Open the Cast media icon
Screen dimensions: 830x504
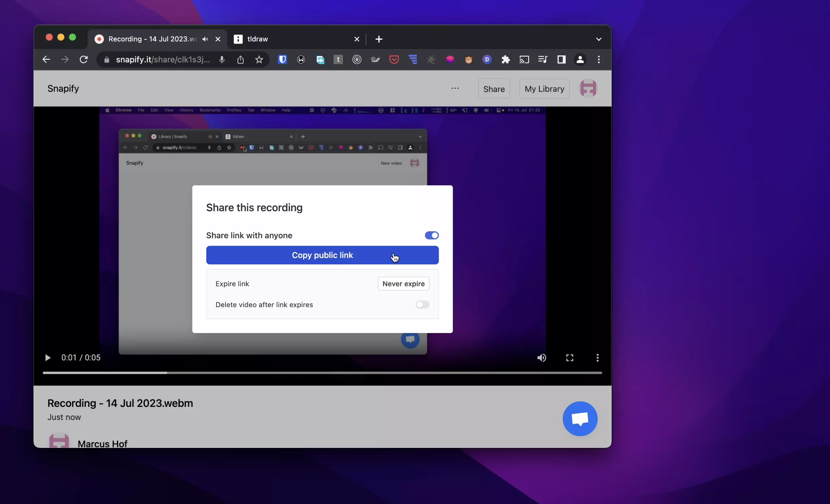(524, 60)
